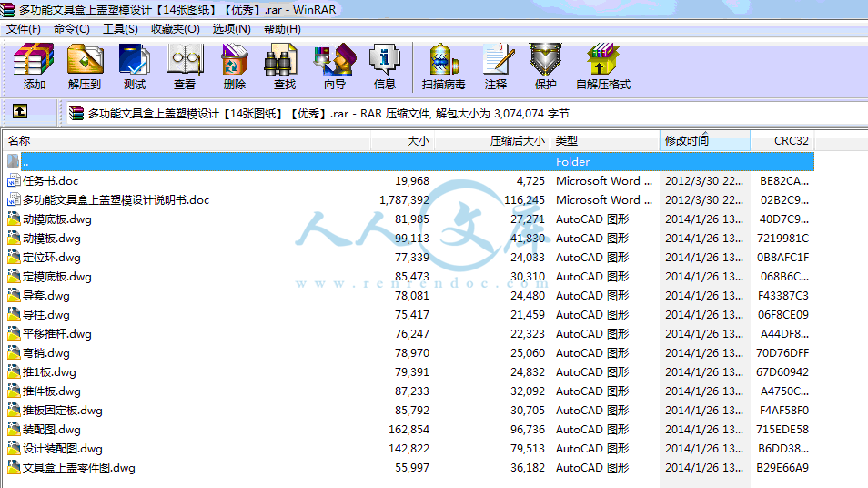
Task: Open the 收藏夹(O) menu
Action: 175,29
